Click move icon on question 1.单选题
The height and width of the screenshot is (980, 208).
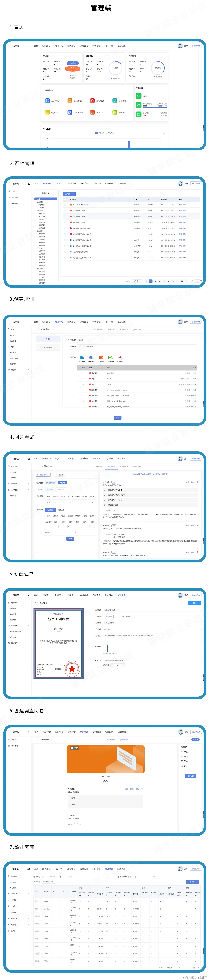(197, 482)
